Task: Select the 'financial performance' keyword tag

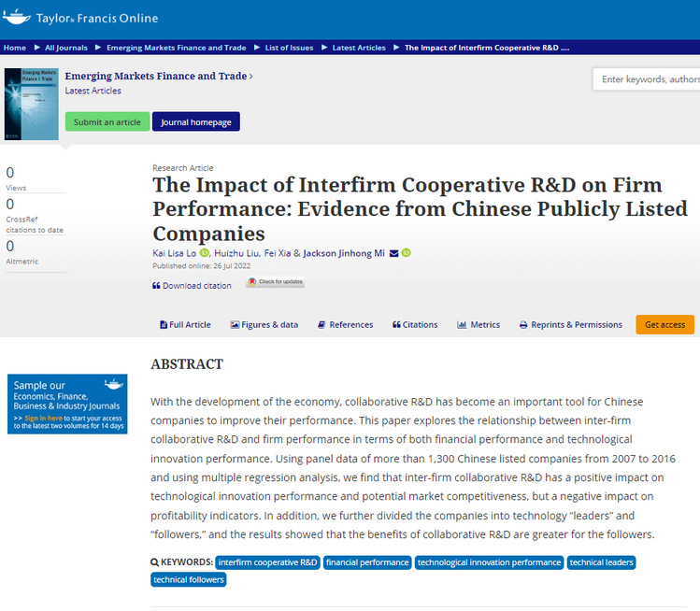Action: [367, 562]
